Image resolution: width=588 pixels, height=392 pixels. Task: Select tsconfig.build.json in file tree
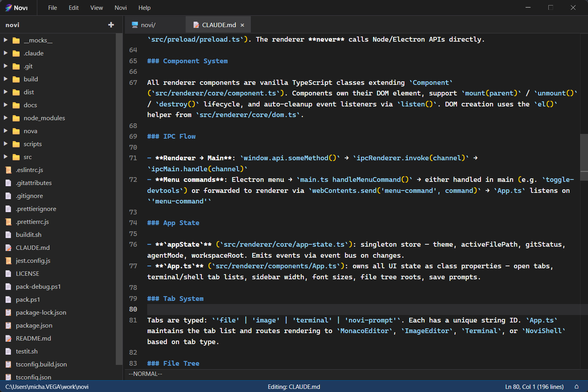point(41,365)
